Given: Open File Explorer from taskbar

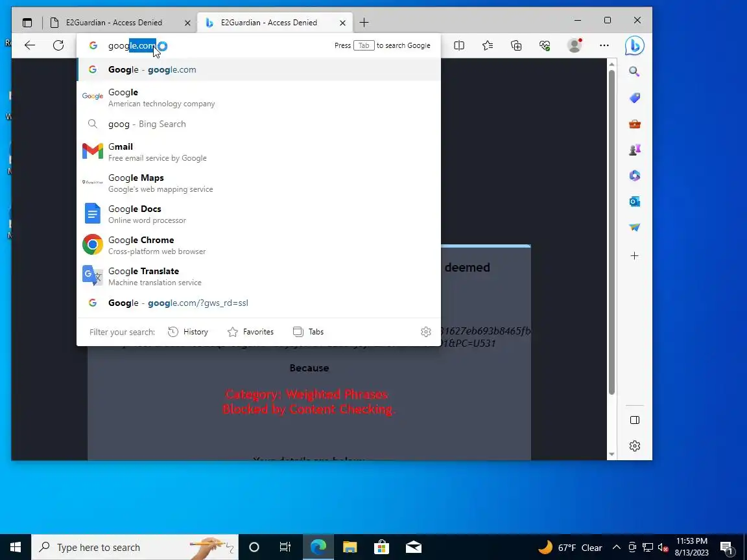Looking at the screenshot, I should 350,547.
